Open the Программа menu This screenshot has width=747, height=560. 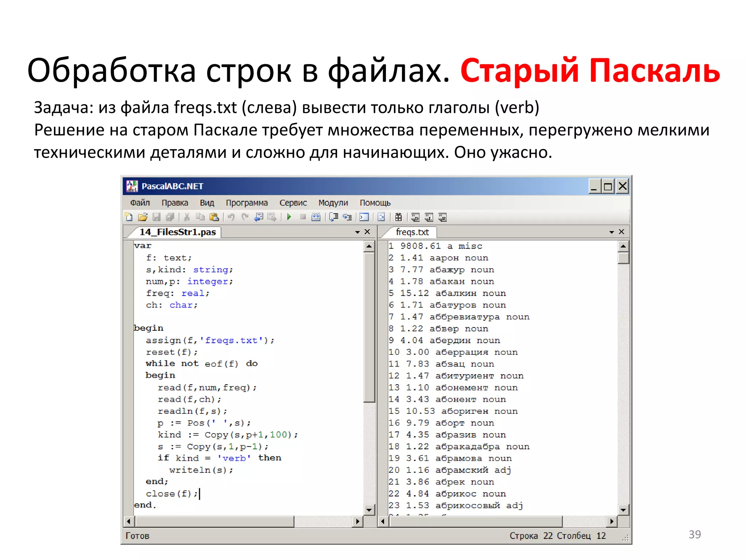[247, 203]
